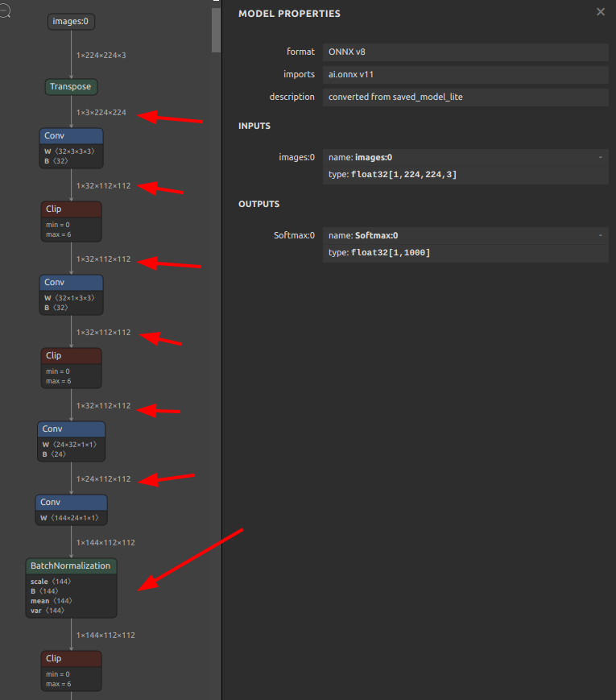Select the Conv node with W 32×1×3×3
The image size is (616, 700).
click(71, 283)
